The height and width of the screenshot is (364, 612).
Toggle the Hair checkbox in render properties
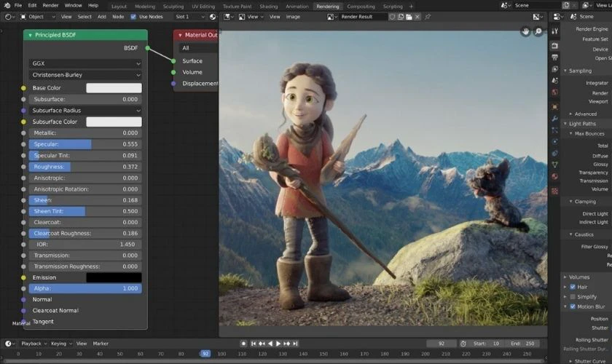pyautogui.click(x=573, y=287)
